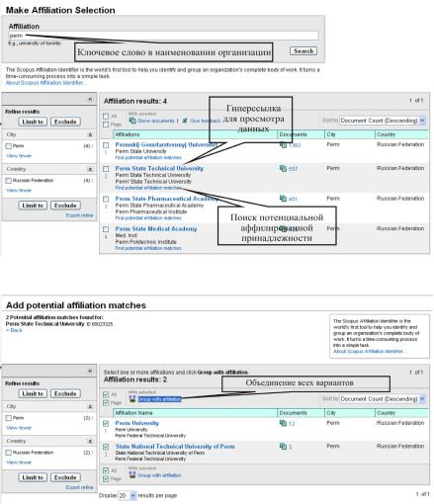This screenshot has height=504, width=434.
Task: Click documents icon for count 1382
Action: click(283, 145)
